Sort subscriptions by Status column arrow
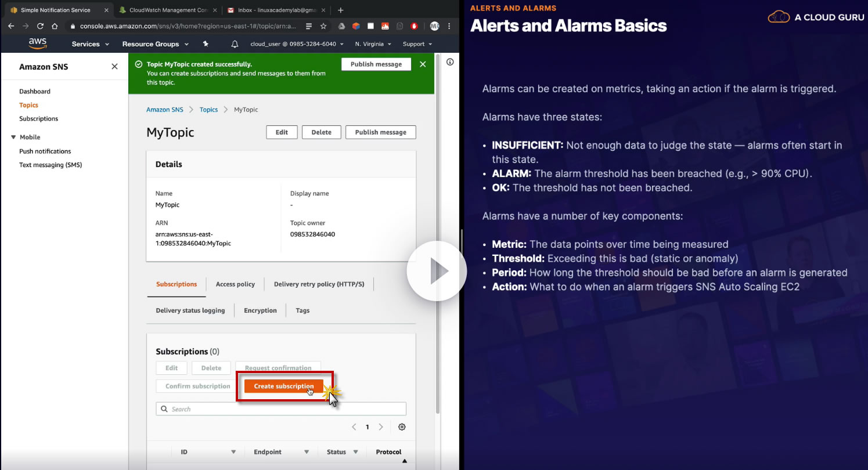 click(x=355, y=452)
